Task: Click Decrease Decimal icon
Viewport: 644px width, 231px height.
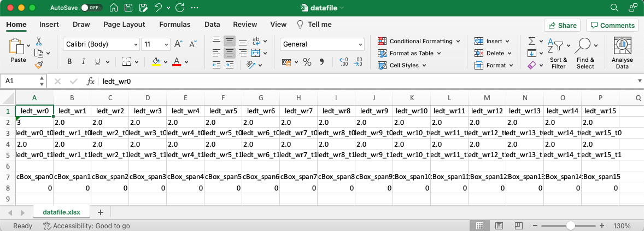Action: (358, 62)
